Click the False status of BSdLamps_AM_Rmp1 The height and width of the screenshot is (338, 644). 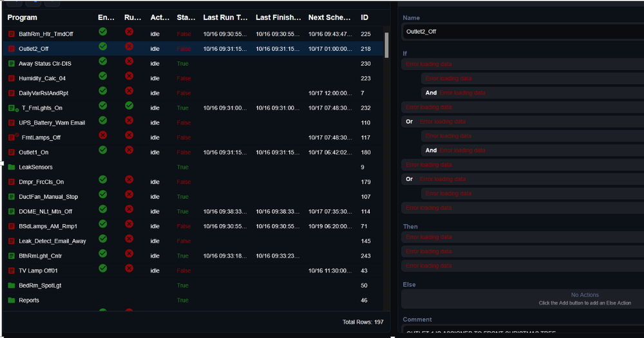click(184, 226)
